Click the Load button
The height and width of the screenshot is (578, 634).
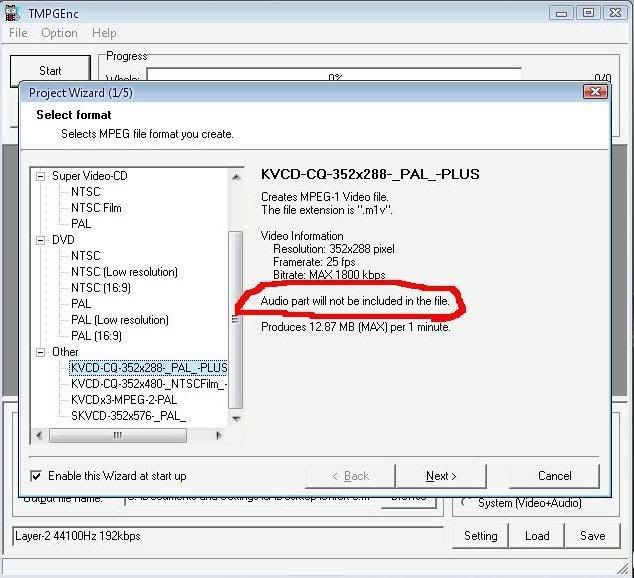point(537,536)
